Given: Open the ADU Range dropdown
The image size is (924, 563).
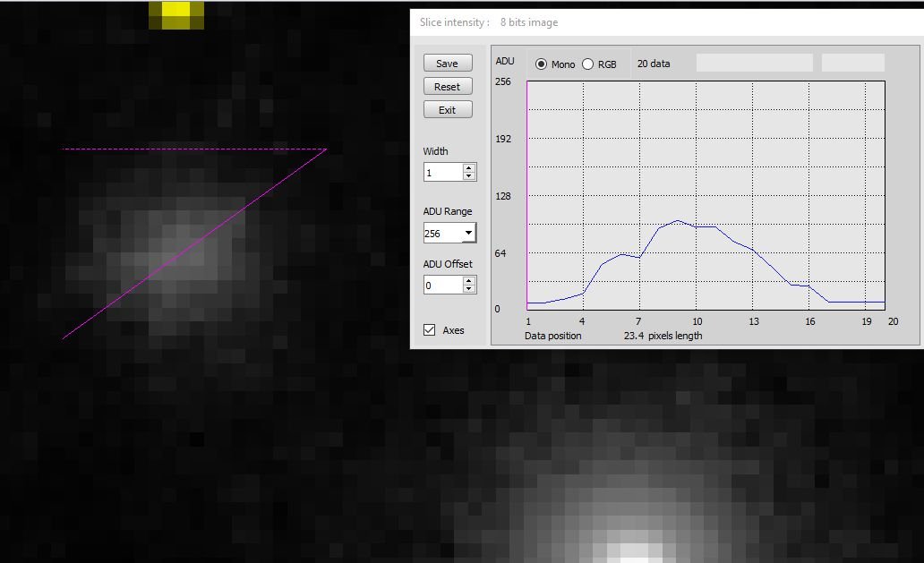Looking at the screenshot, I should click(x=468, y=234).
